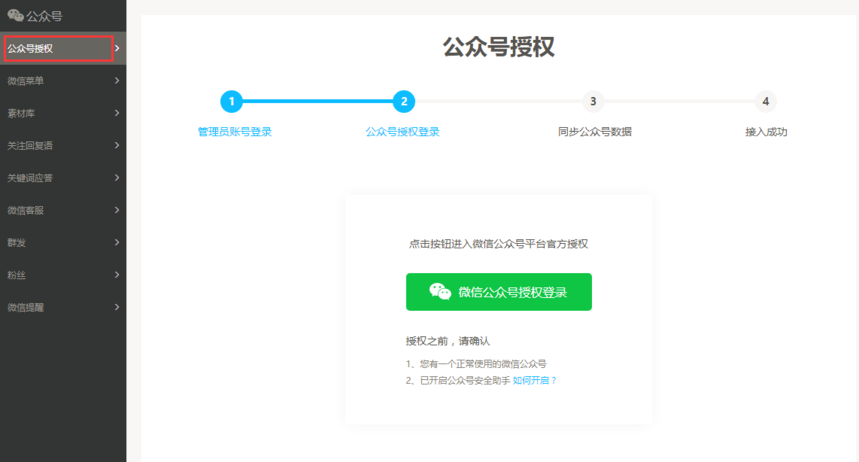
Task: Click the page title 公众号授权
Action: (499, 47)
